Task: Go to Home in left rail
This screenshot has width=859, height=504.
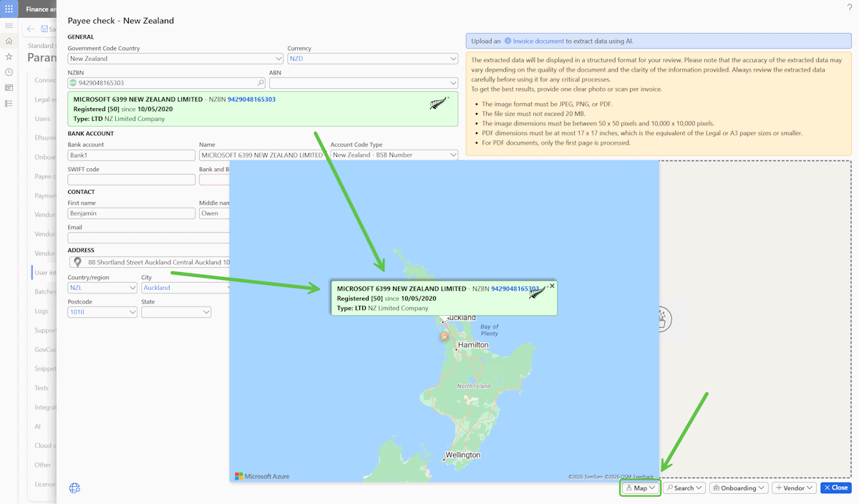Action: (9, 41)
